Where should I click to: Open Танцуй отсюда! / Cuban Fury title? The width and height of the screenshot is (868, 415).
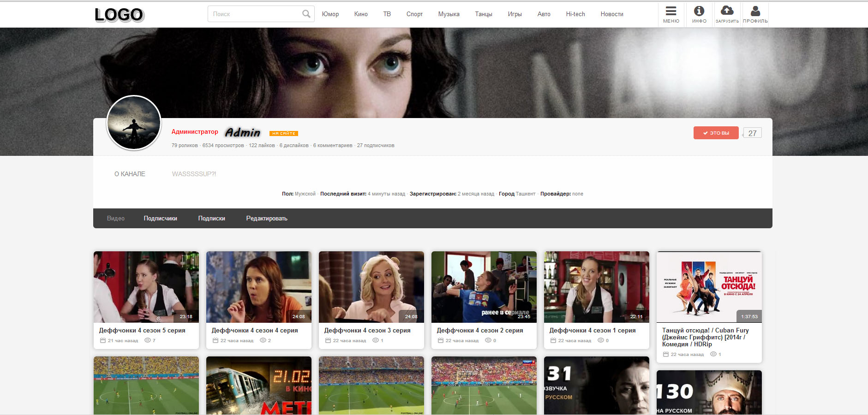pyautogui.click(x=706, y=337)
